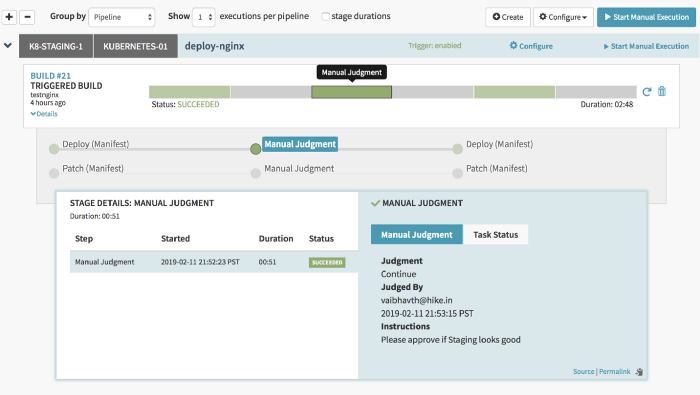Switch to the Task Status tab
This screenshot has width=700, height=395.
coord(496,235)
